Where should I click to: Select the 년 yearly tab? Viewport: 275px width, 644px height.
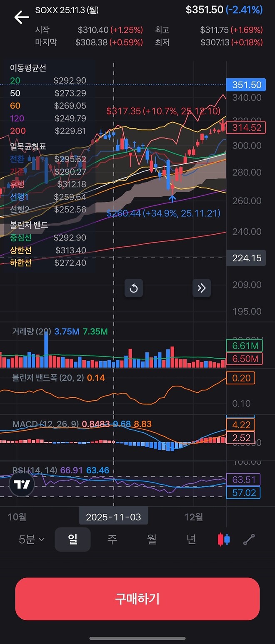tap(191, 540)
